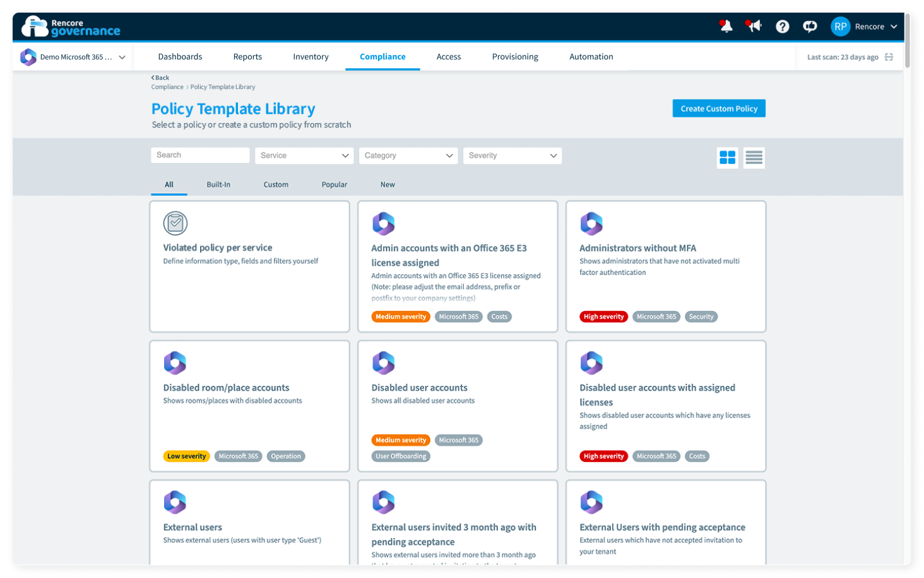Open the feedback chat bubbles icon
The width and height of the screenshot is (924, 578).
[x=810, y=27]
